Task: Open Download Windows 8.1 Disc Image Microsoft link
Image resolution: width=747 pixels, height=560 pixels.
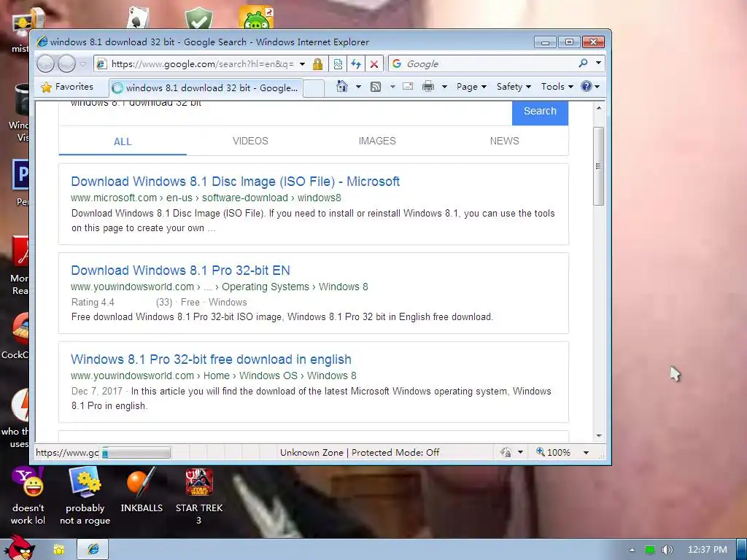Action: coord(236,182)
